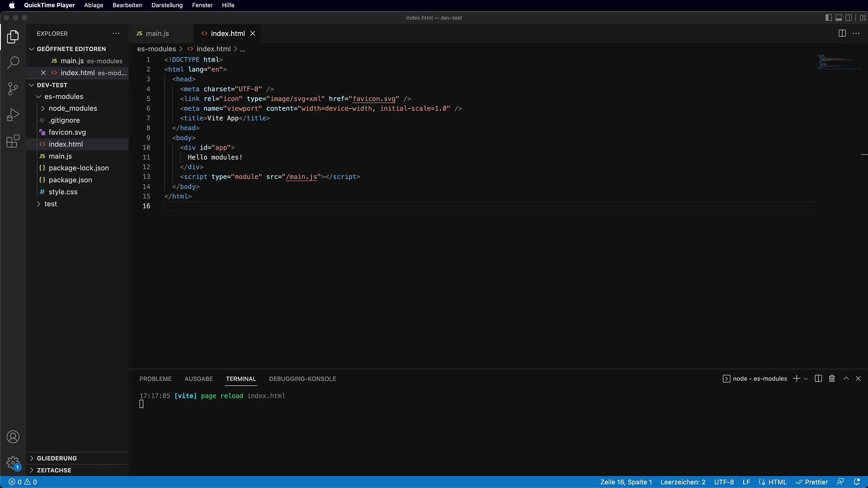Click the feedback icon in status bar
Screen dimensions: 868x488
point(840,482)
